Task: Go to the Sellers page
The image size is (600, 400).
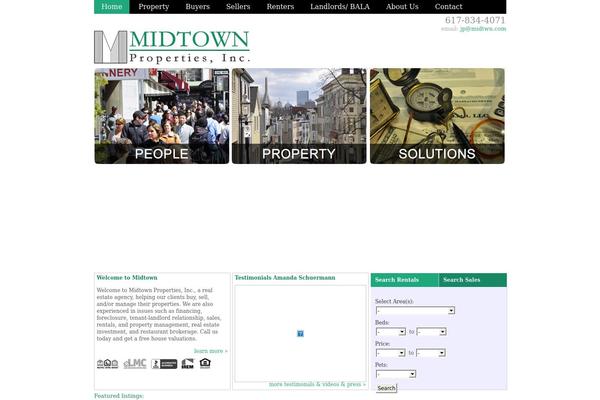Action: coord(238,7)
